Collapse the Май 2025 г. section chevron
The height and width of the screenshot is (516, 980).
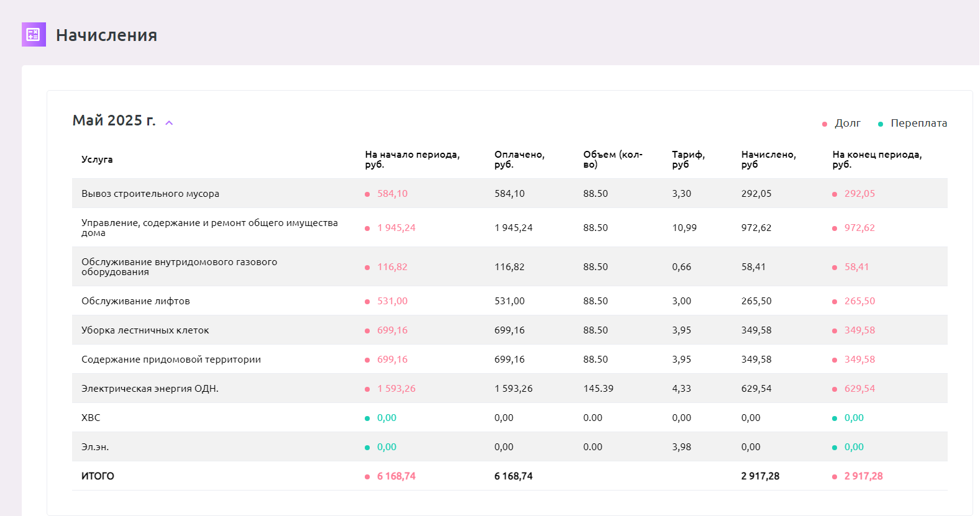[169, 123]
